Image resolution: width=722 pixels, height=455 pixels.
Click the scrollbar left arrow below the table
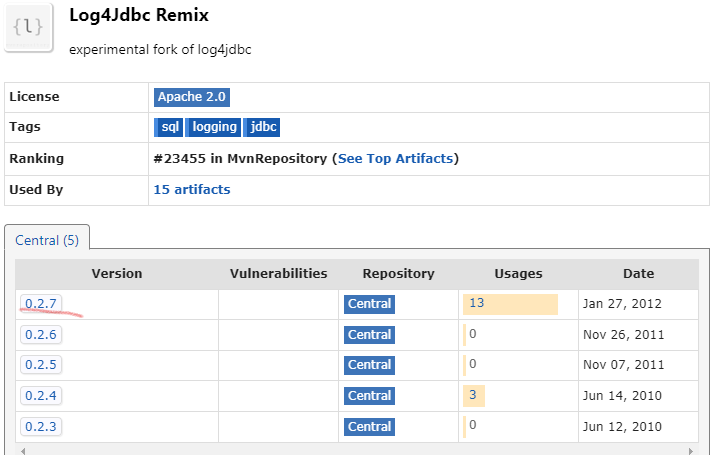23,451
